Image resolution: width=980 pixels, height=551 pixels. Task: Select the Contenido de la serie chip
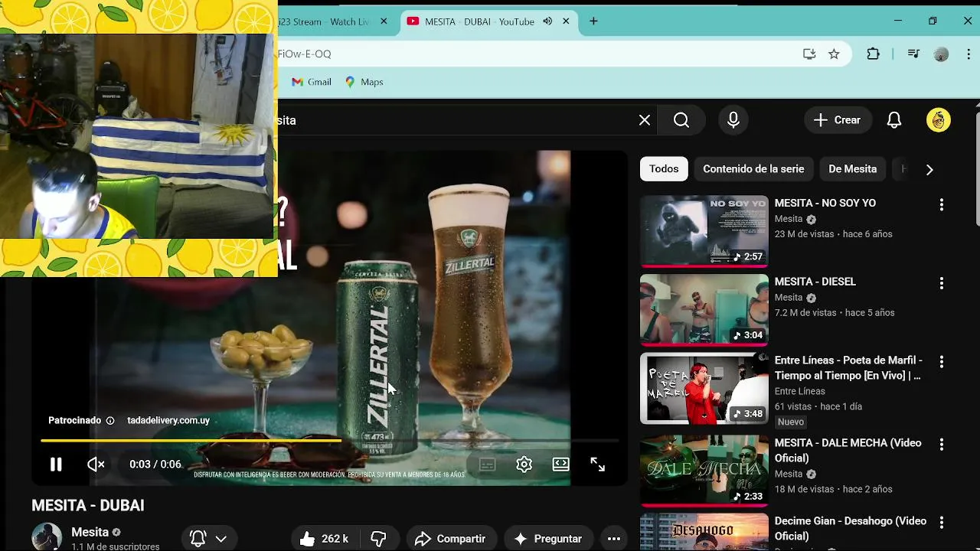(x=753, y=169)
